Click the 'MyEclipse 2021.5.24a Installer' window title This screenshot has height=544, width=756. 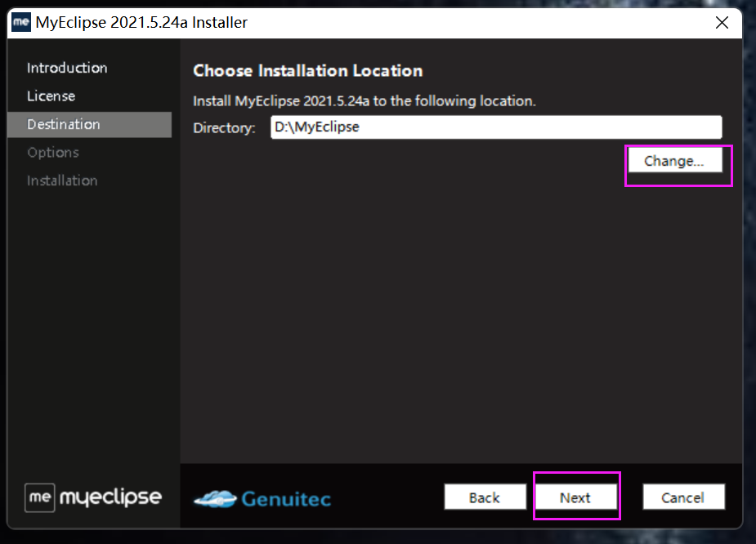(x=141, y=22)
